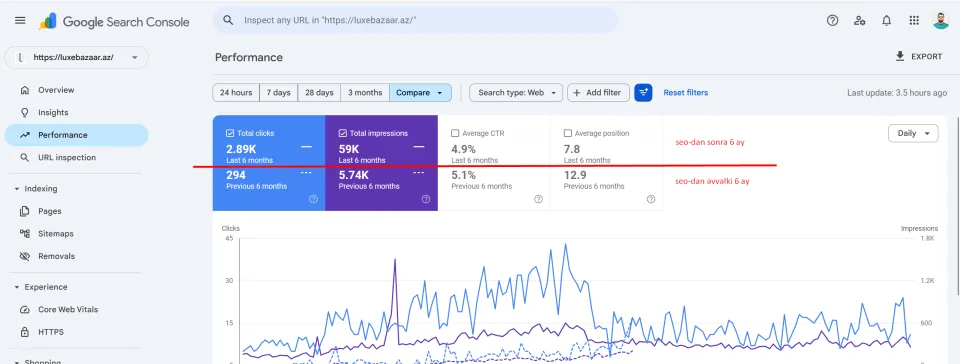Click the 5.74K previous impressions value
Image resolution: width=960 pixels, height=364 pixels.
coord(354,176)
